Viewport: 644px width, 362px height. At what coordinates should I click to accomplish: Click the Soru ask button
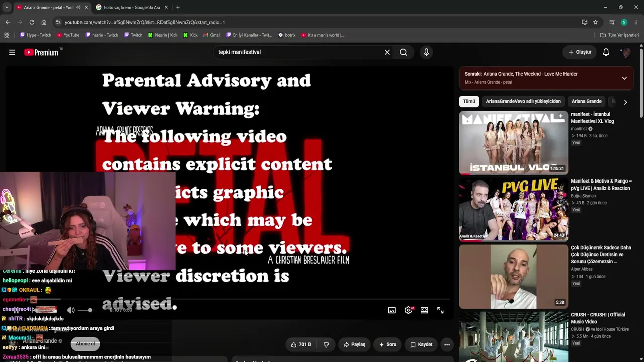pos(388,345)
